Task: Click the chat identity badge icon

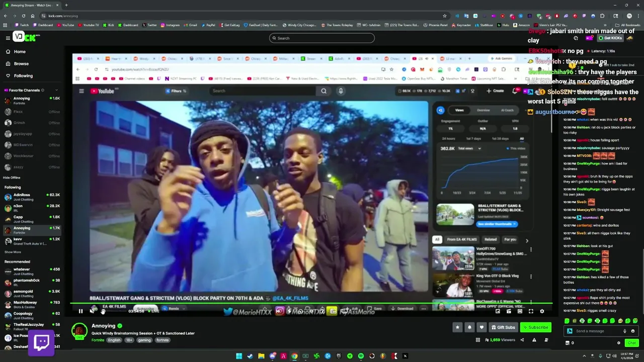Action: 570,331
